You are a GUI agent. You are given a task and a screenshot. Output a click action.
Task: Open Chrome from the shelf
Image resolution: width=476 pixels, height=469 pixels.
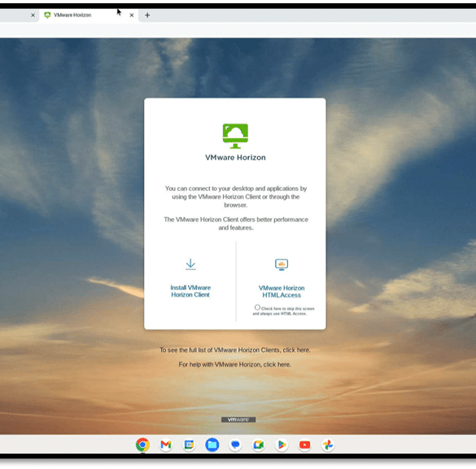coord(142,445)
